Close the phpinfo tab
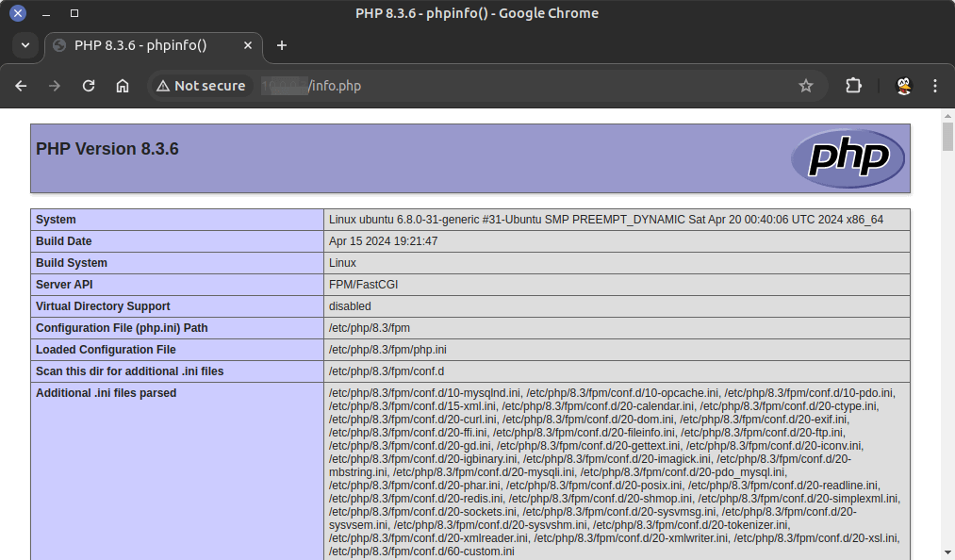This screenshot has height=560, width=955. [x=248, y=44]
